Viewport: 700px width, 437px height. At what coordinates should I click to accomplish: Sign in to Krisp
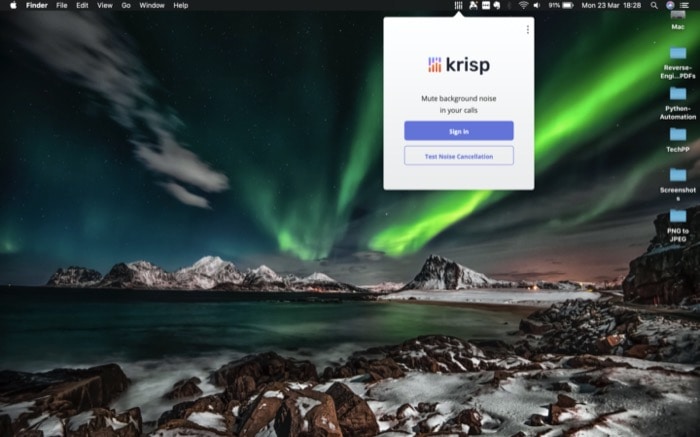pos(458,131)
